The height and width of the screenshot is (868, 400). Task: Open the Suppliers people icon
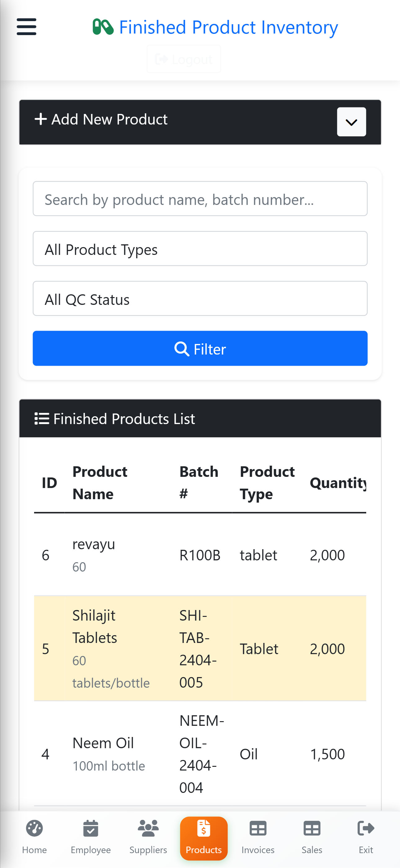[x=148, y=829]
